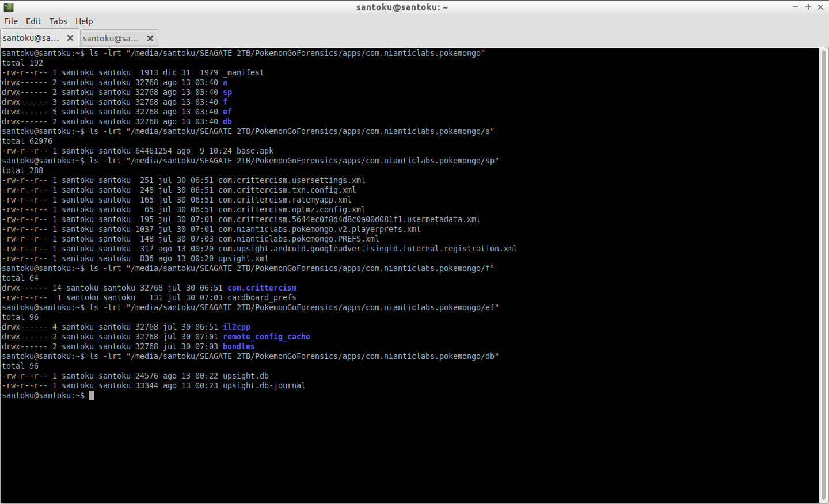This screenshot has height=504, width=829.
Task: Switch to the second santoku@sa... tab
Action: (111, 39)
